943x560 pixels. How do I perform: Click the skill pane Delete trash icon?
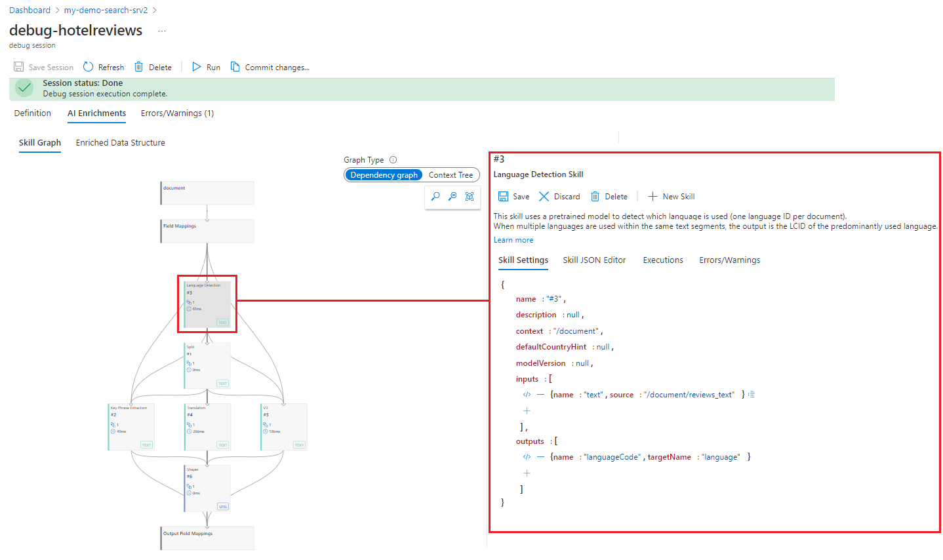(595, 196)
